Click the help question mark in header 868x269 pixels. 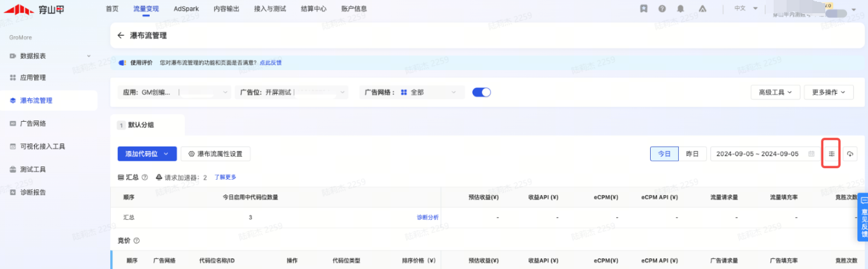(662, 9)
